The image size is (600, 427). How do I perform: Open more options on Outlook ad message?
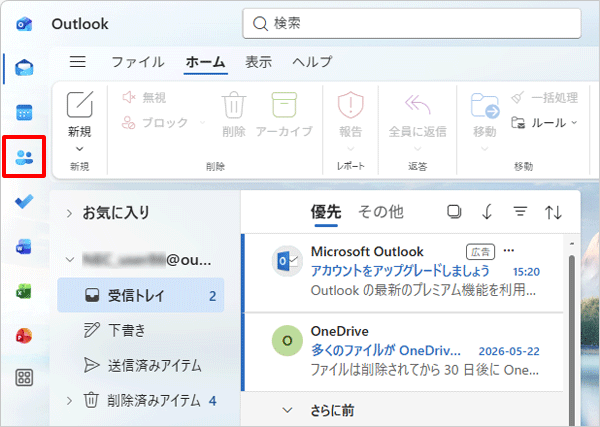coord(509,251)
